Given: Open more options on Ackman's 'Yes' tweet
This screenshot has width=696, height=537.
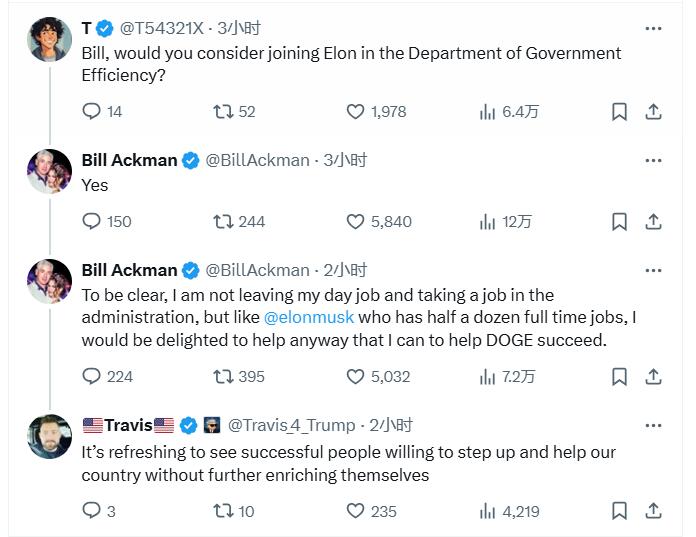Looking at the screenshot, I should (x=653, y=160).
